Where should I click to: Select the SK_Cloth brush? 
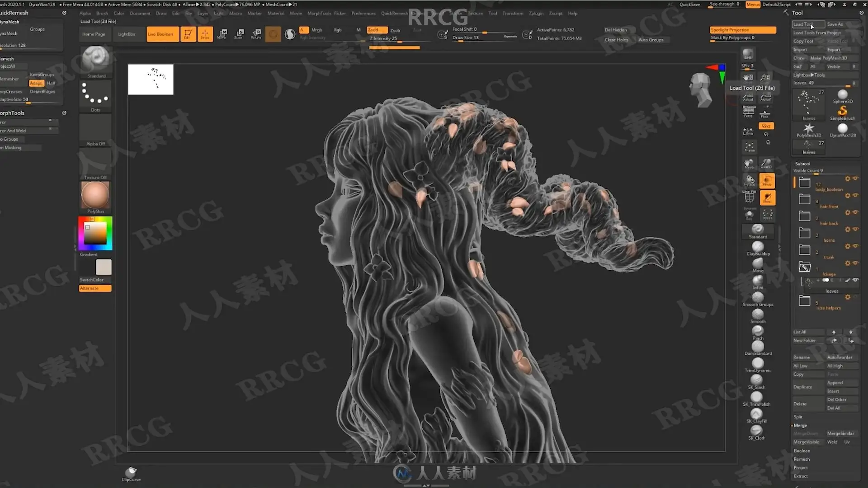pyautogui.click(x=757, y=432)
